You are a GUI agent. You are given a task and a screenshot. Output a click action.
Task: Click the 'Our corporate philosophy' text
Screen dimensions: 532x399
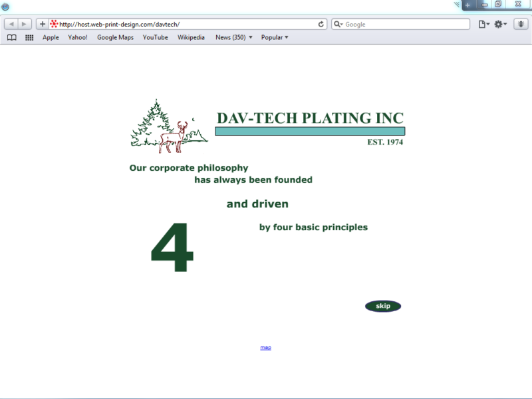(189, 168)
